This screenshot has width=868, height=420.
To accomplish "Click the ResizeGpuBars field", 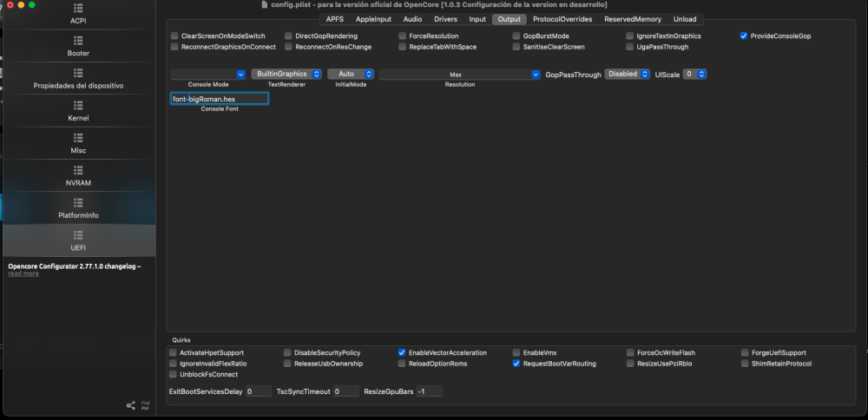I will (430, 391).
